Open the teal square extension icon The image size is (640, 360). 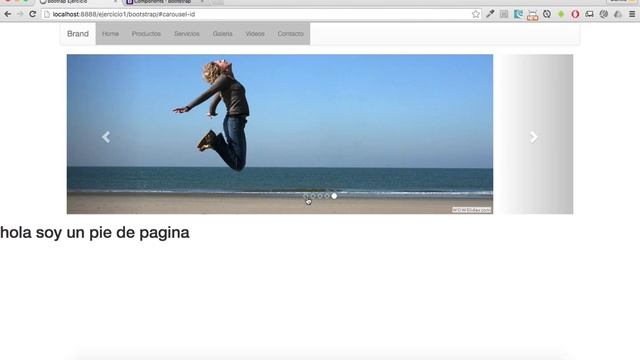[x=518, y=14]
